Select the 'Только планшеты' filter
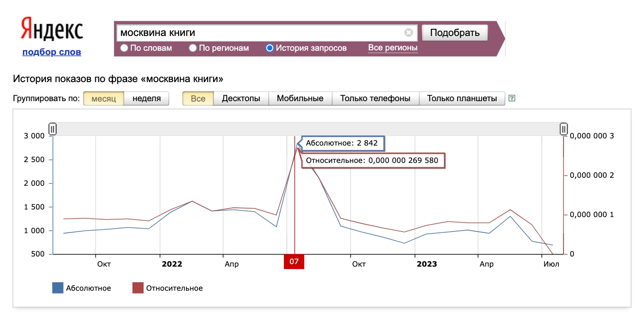 (x=462, y=99)
